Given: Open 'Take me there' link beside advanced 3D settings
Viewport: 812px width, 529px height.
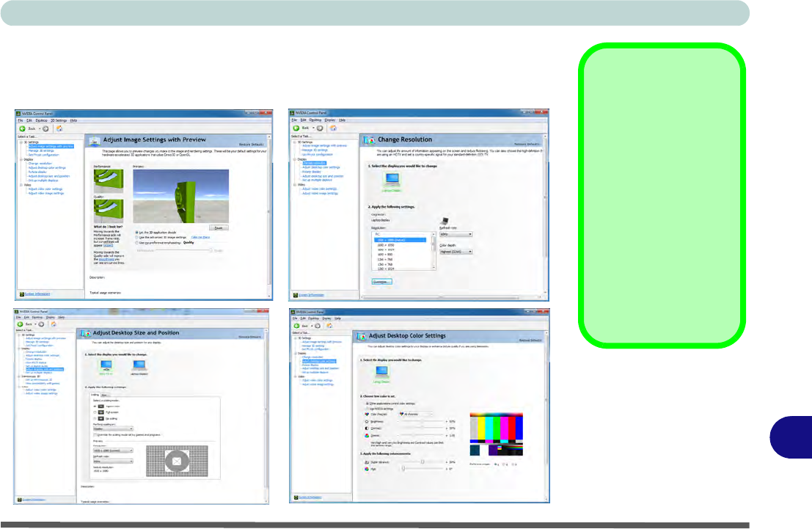Looking at the screenshot, I should [x=200, y=237].
